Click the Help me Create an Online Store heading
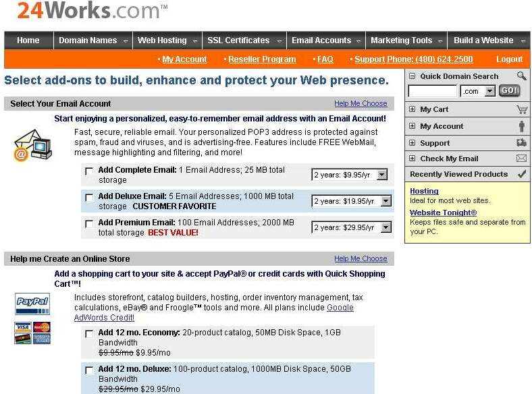 pos(70,258)
